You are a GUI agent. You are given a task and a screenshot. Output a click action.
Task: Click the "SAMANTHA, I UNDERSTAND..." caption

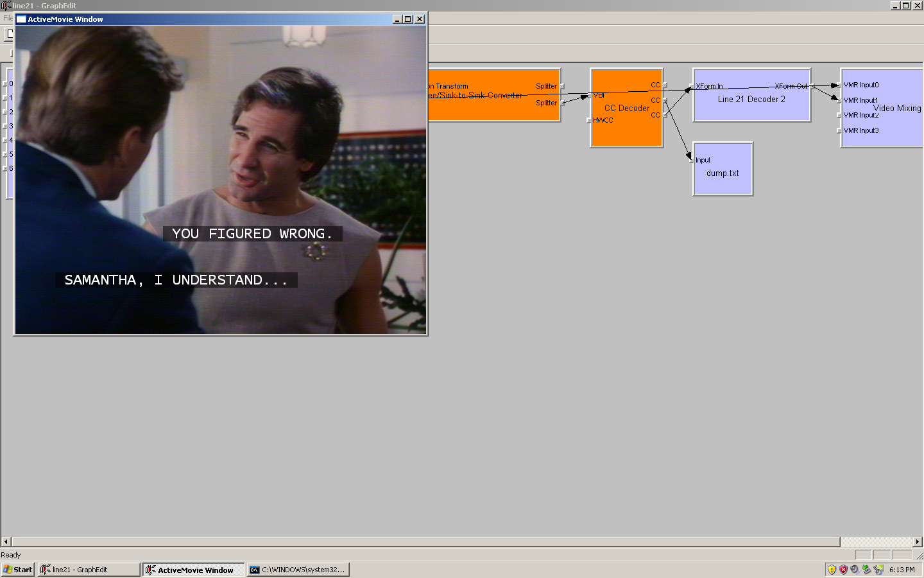(x=176, y=280)
